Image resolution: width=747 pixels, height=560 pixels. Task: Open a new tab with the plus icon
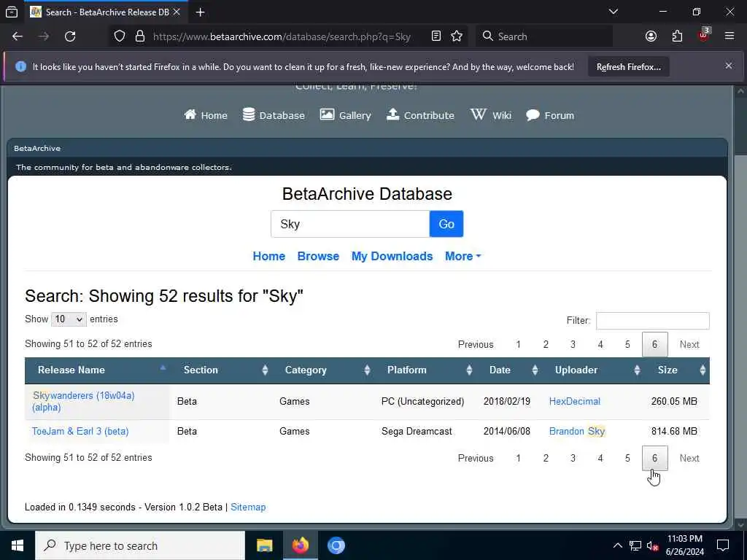click(x=200, y=12)
